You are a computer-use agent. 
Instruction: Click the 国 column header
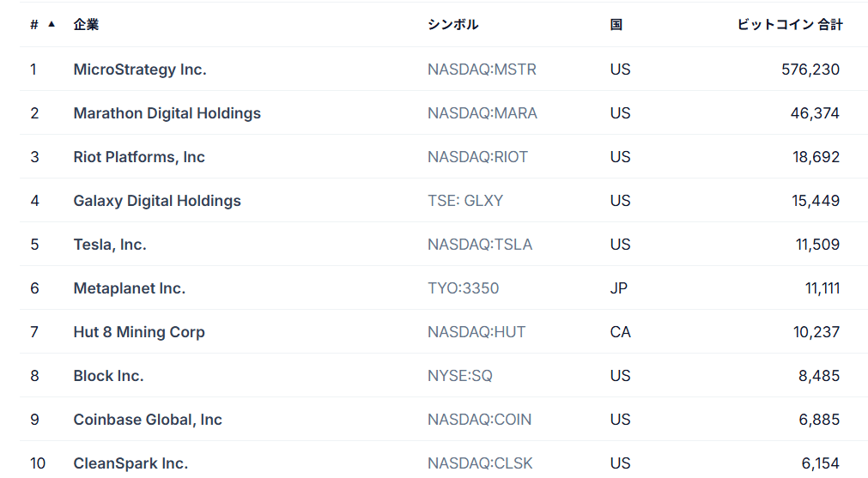click(x=616, y=25)
